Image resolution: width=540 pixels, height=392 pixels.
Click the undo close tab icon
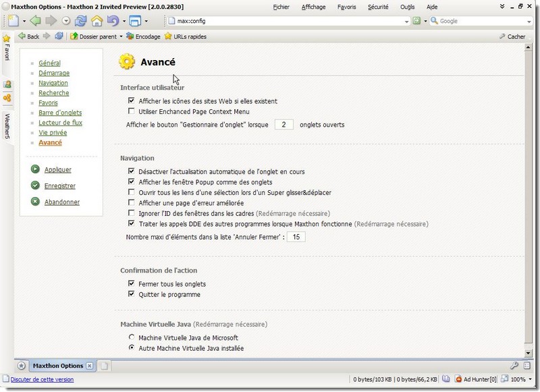point(113,21)
